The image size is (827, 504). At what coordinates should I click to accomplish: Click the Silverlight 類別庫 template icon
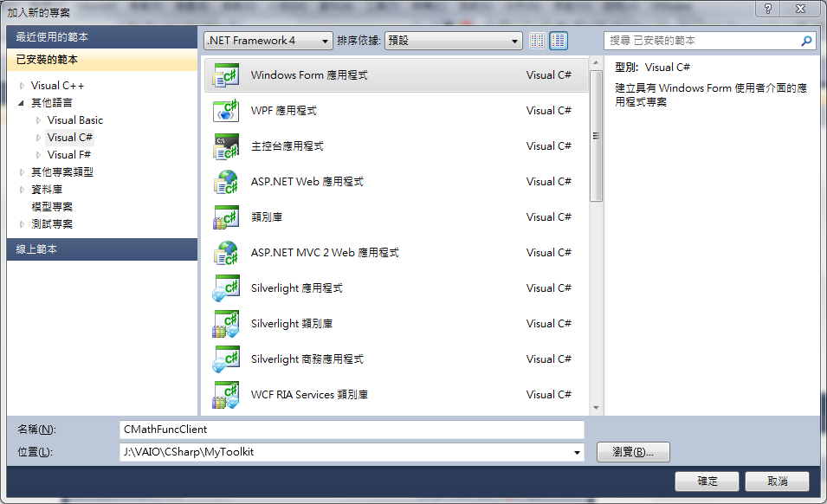point(226,324)
